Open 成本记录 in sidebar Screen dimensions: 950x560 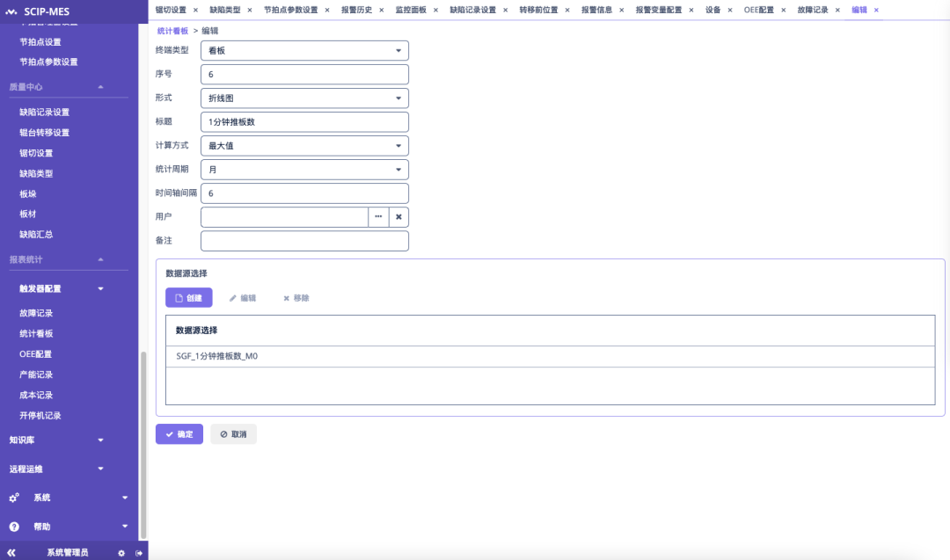tap(36, 395)
